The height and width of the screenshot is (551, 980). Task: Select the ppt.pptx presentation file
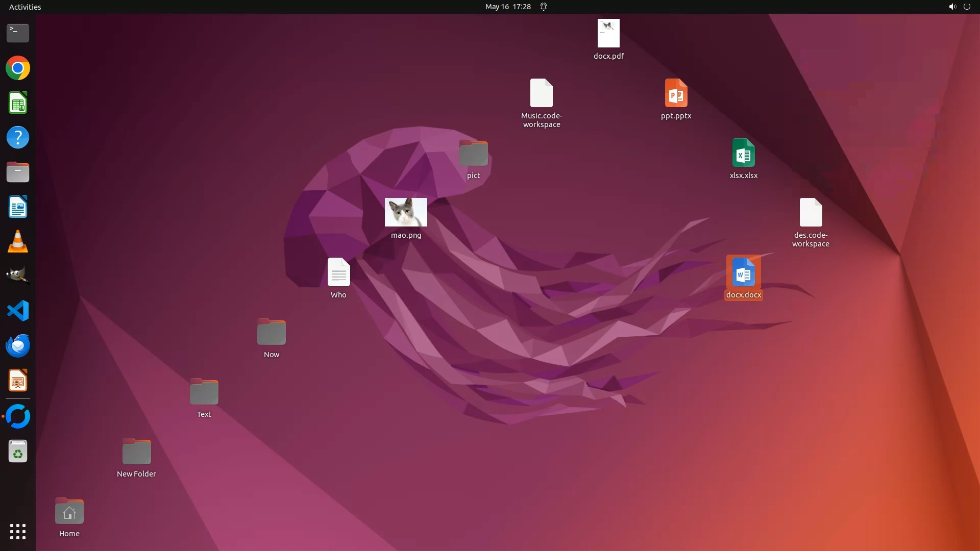[676, 93]
